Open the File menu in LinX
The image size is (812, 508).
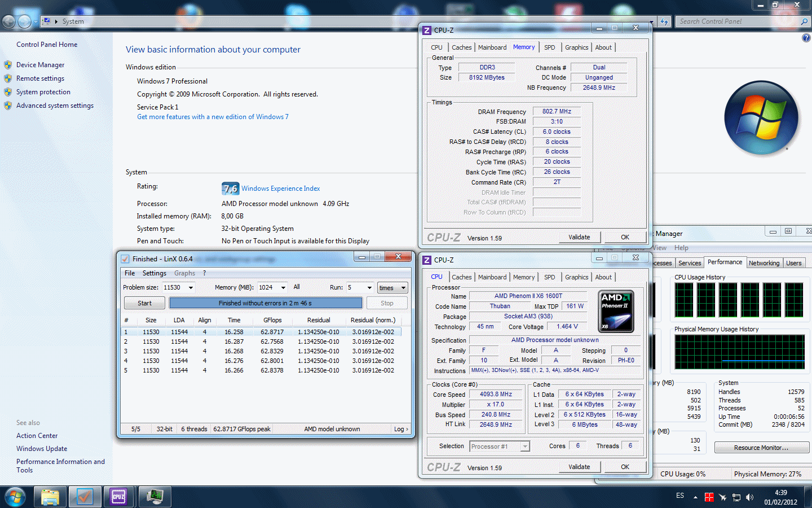click(130, 273)
